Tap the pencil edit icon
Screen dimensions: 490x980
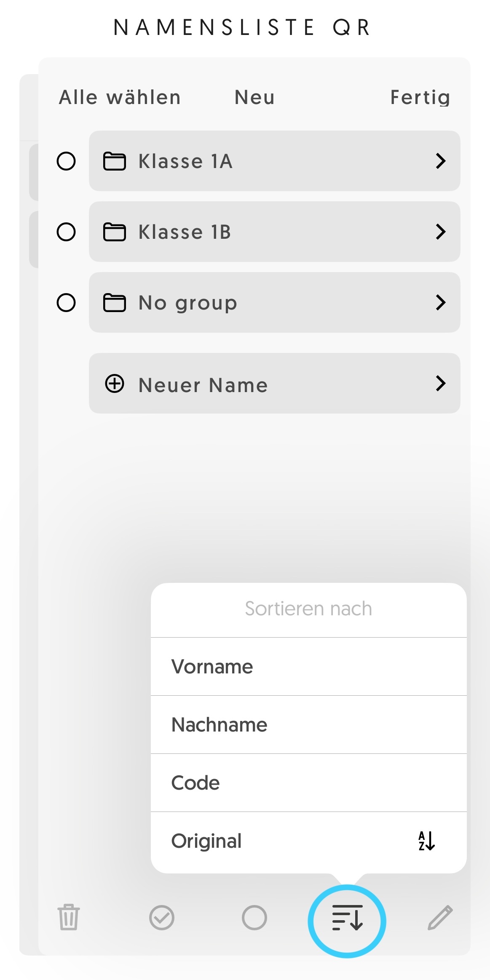440,917
